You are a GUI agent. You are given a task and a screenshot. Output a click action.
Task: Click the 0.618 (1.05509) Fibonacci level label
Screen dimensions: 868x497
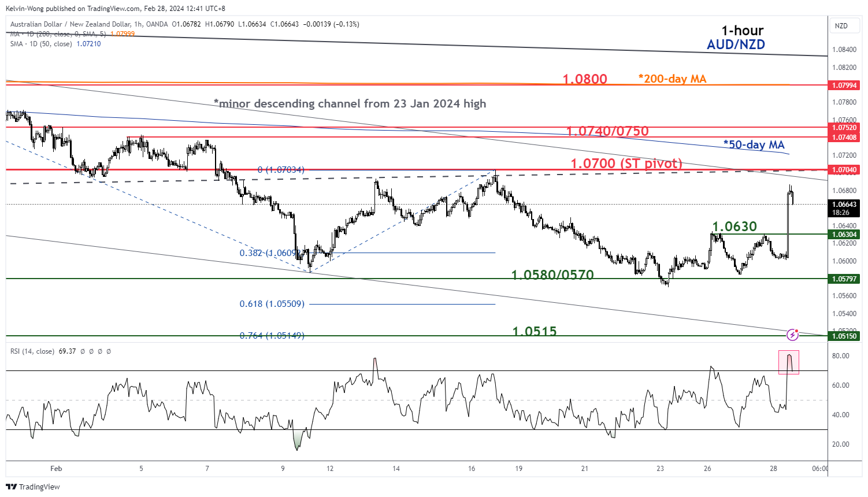[x=272, y=304]
